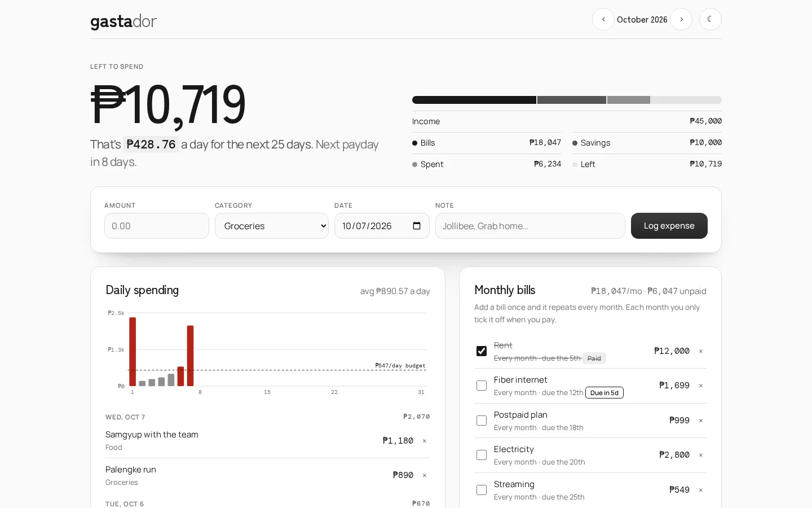Viewport: 812px width, 508px height.
Task: Click the gastador logo
Action: click(123, 21)
